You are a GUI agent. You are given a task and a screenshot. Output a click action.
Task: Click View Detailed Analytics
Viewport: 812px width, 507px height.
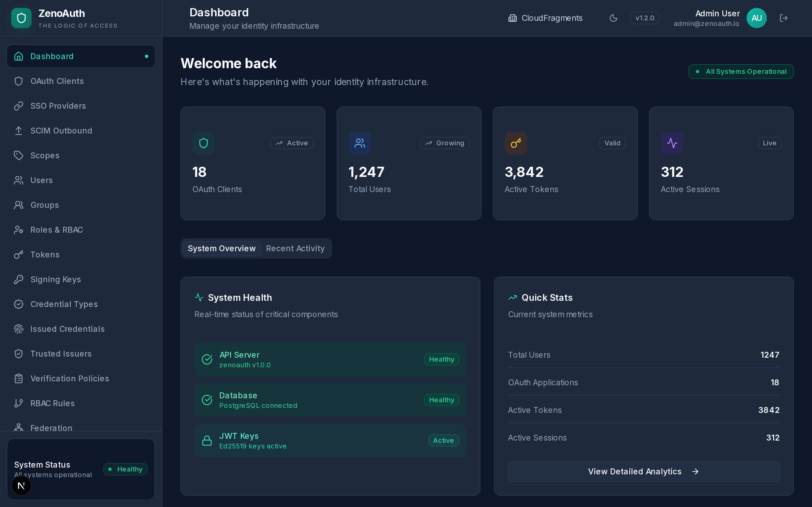tap(643, 471)
